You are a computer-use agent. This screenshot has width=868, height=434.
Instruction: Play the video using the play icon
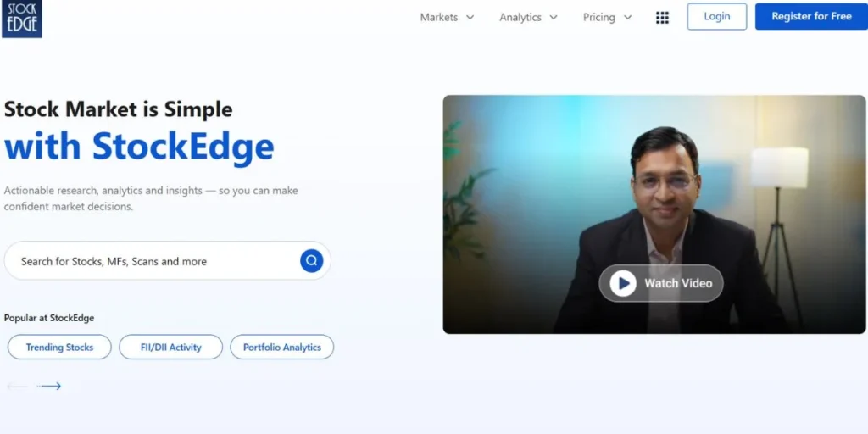[x=623, y=283]
